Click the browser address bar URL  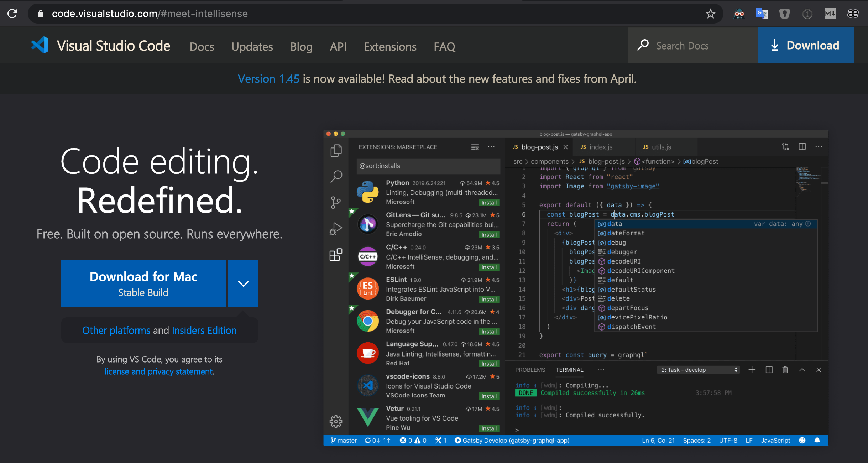point(150,14)
